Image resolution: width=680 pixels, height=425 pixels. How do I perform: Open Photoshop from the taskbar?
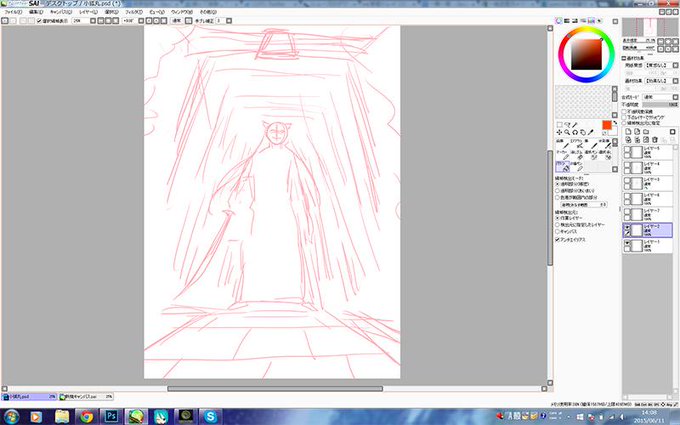pos(111,417)
